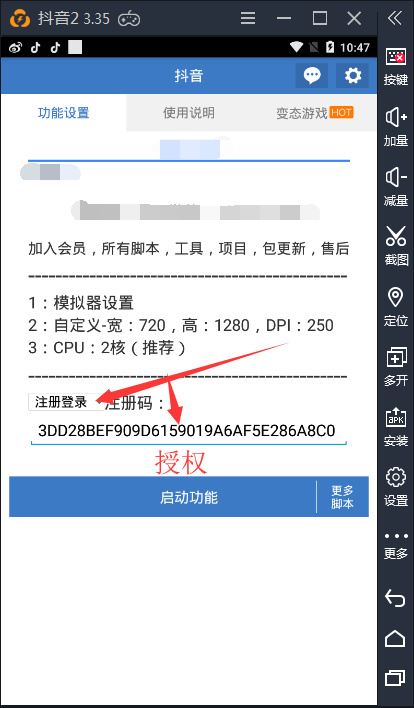The height and width of the screenshot is (708, 414).
Task: Increase volume with 加量 icon
Action: click(395, 127)
